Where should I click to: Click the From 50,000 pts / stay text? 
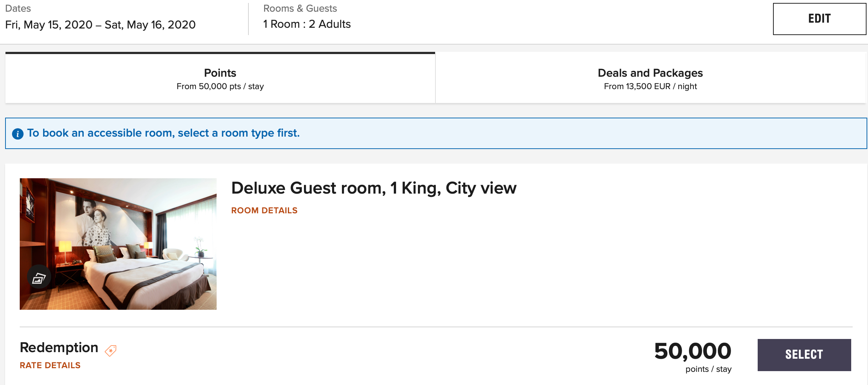220,87
